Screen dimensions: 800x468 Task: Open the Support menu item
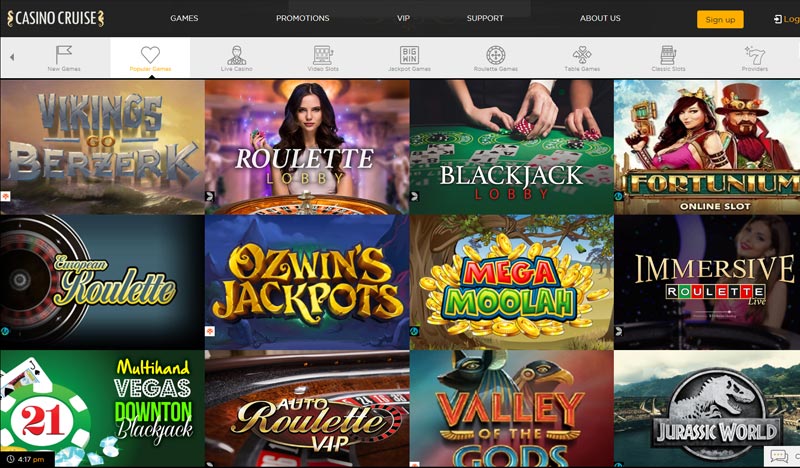[485, 18]
